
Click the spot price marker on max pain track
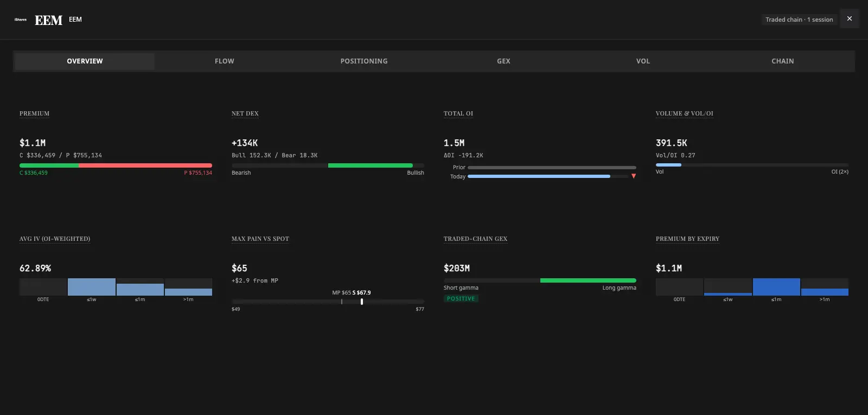click(x=362, y=302)
